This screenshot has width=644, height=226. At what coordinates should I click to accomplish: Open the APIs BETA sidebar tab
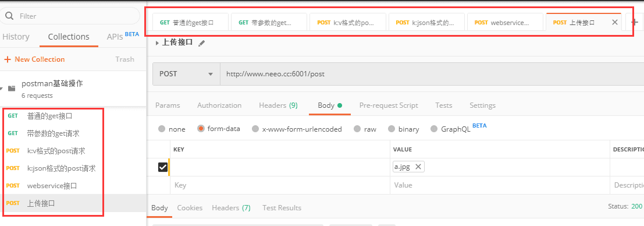pos(122,36)
